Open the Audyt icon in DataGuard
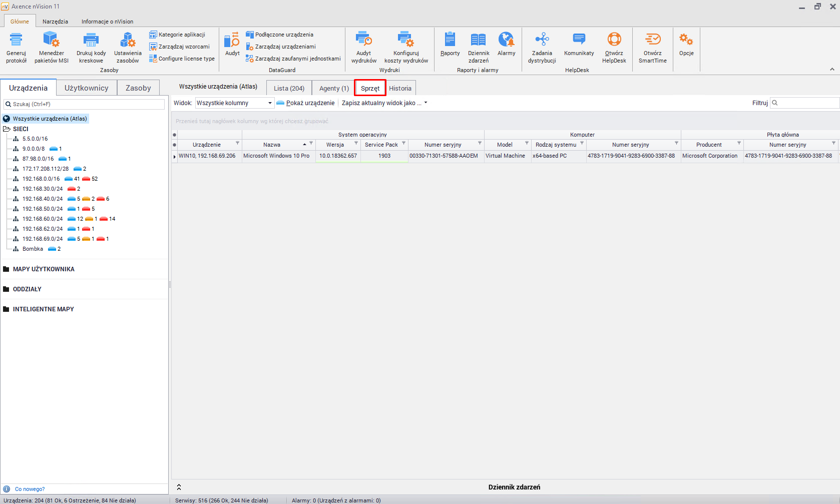Image resolution: width=840 pixels, height=504 pixels. (x=232, y=44)
